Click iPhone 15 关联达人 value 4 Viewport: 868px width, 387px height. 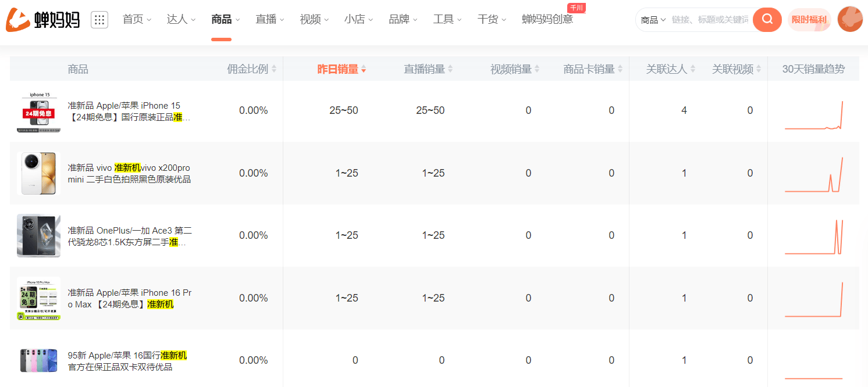(x=684, y=110)
